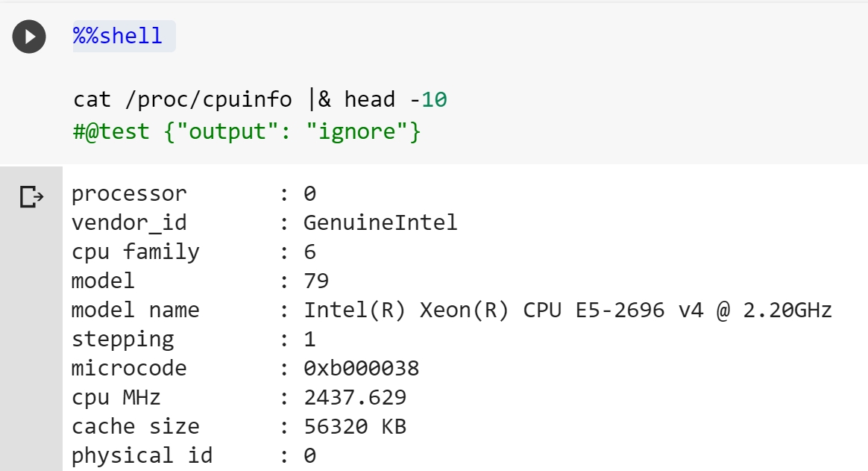Click the cache size 56320 KB value
This screenshot has width=868, height=471.
(x=355, y=427)
